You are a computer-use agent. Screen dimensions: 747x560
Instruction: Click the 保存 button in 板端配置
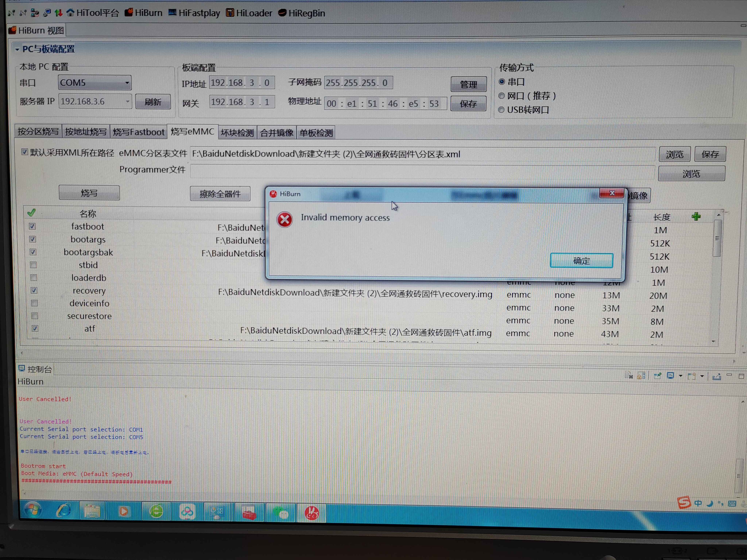[468, 104]
